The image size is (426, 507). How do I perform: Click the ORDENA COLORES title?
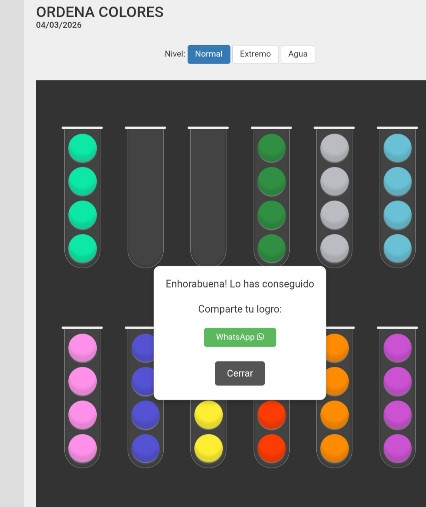[x=100, y=12]
